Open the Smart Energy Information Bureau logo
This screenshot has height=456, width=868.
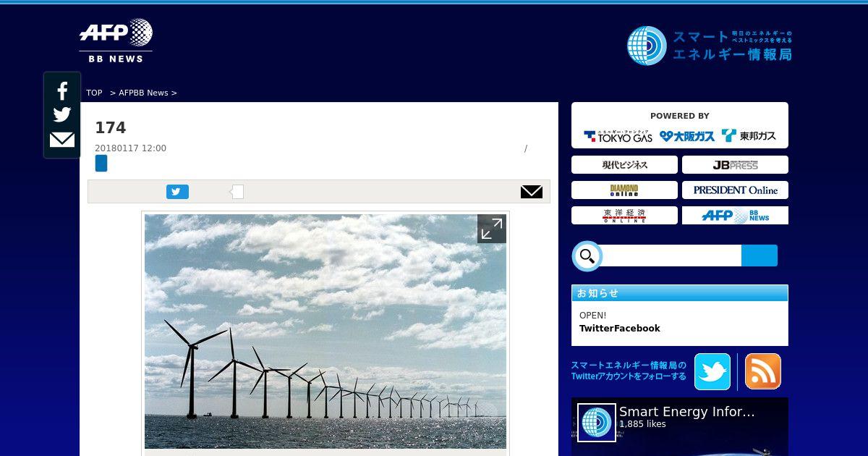tap(709, 46)
